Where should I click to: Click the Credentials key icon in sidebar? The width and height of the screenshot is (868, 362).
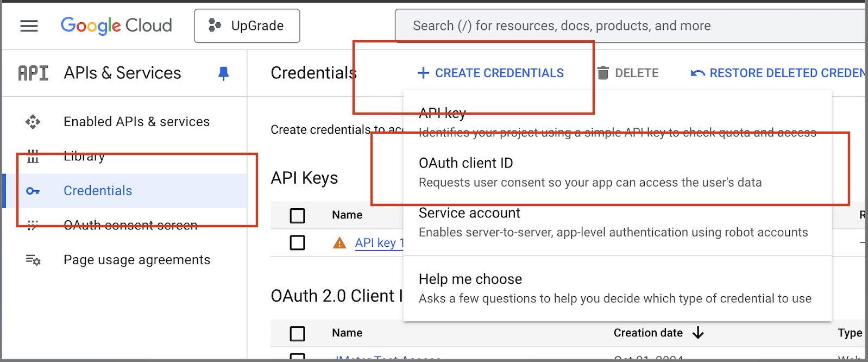[x=33, y=191]
